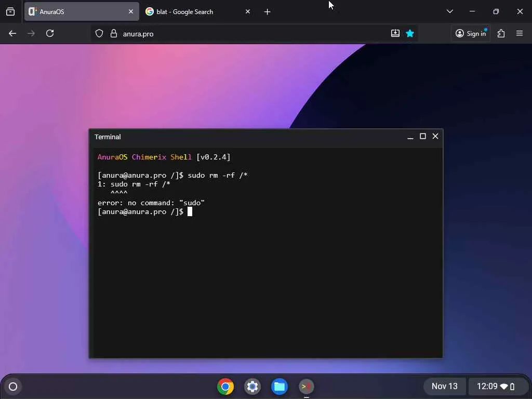Open the AnuraOS launcher circle button
532x399 pixels.
pos(13,387)
